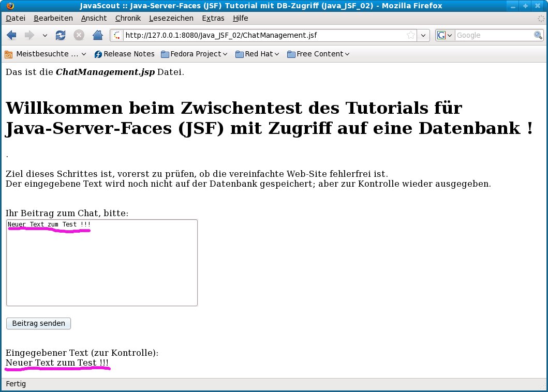Open the Release Notes bookmark
Viewport: 548px width, 392px height.
click(124, 54)
